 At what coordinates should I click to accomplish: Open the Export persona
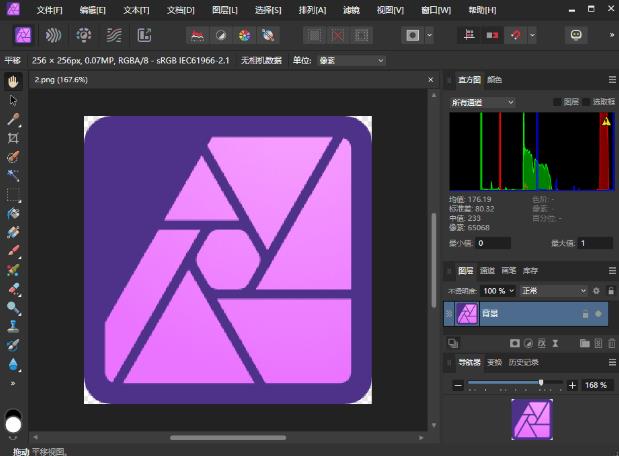[144, 36]
